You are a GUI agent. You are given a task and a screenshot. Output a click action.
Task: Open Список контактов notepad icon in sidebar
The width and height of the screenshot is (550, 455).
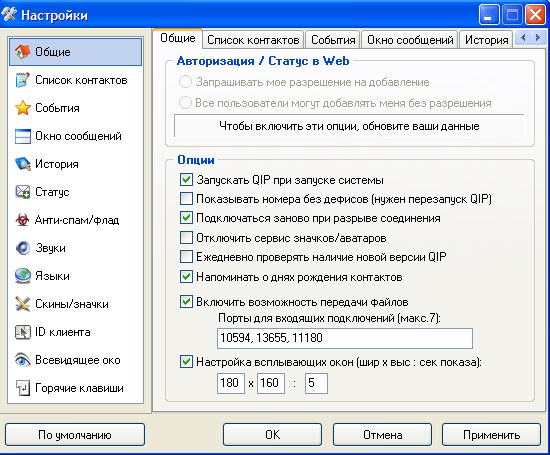22,80
